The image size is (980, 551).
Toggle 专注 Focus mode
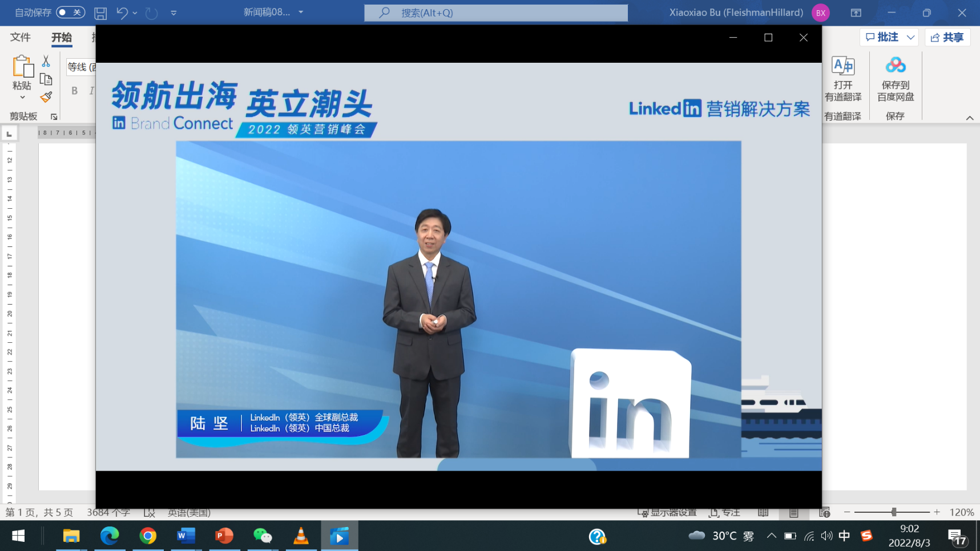coord(724,512)
